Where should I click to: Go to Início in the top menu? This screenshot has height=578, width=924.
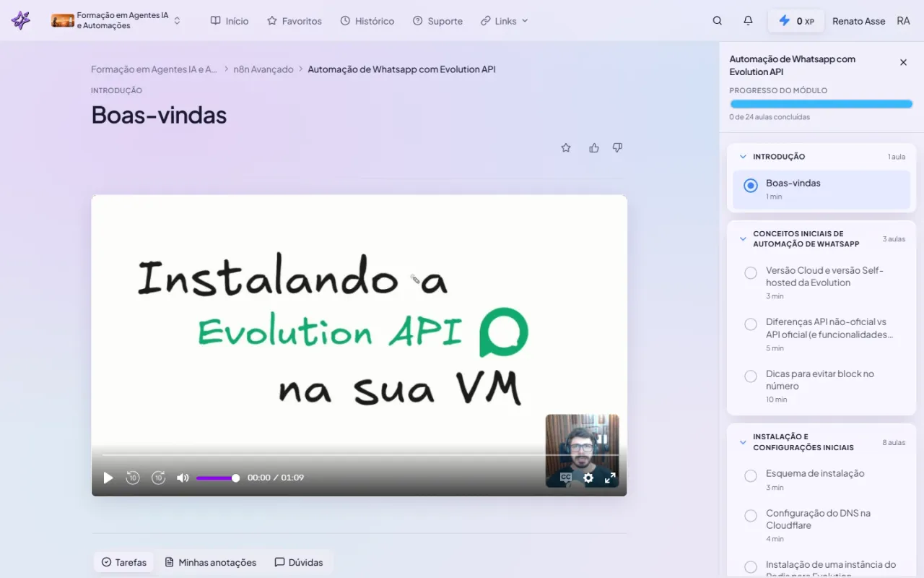(230, 21)
